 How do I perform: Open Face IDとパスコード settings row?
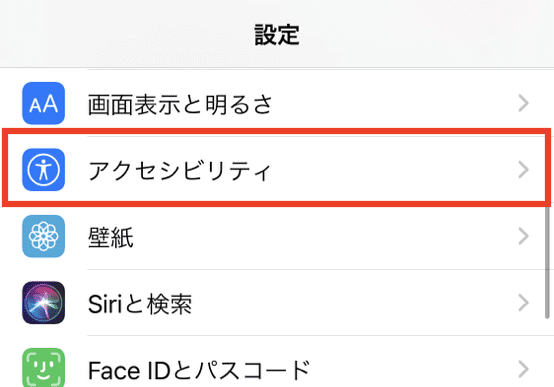point(277,369)
